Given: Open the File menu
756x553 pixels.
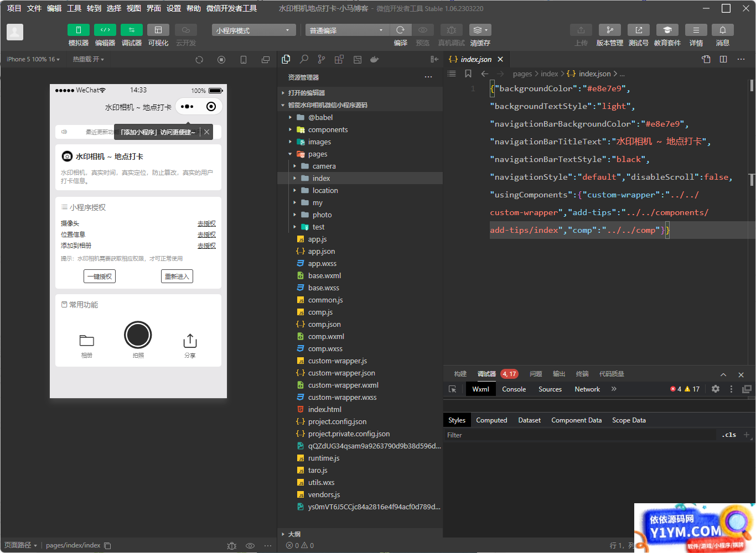Looking at the screenshot, I should pyautogui.click(x=34, y=8).
